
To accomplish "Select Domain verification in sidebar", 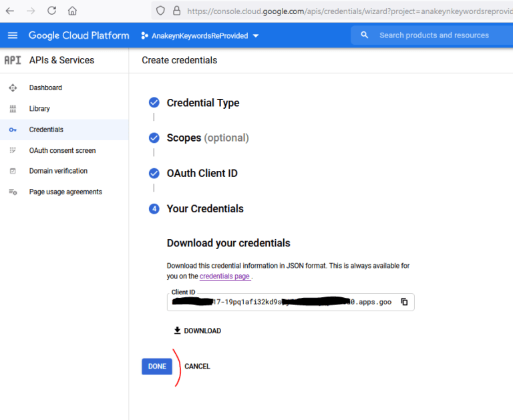I will (58, 171).
